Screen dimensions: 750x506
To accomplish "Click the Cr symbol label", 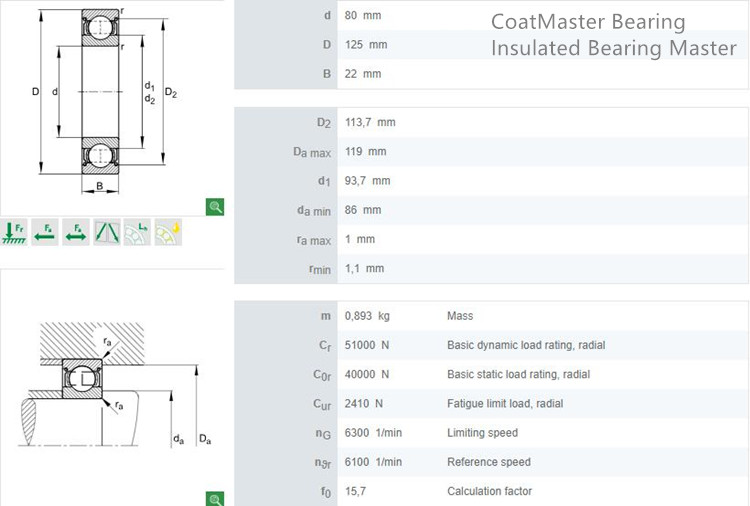I will (325, 345).
